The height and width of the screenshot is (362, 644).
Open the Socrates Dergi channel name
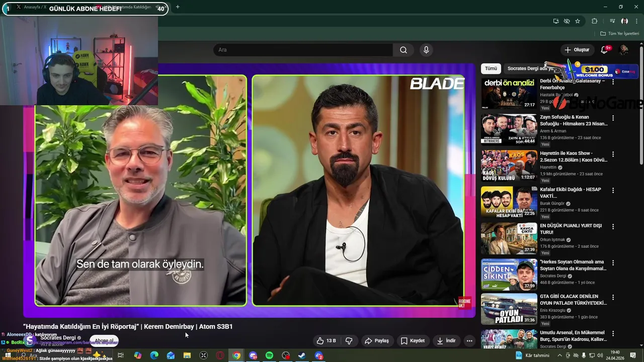[x=58, y=338]
